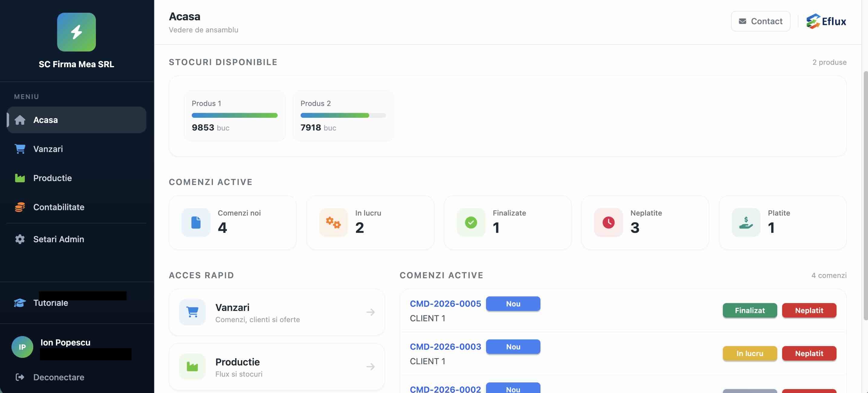The width and height of the screenshot is (868, 393).
Task: Click the hand-with-dollar icon on Platite card
Action: [746, 222]
